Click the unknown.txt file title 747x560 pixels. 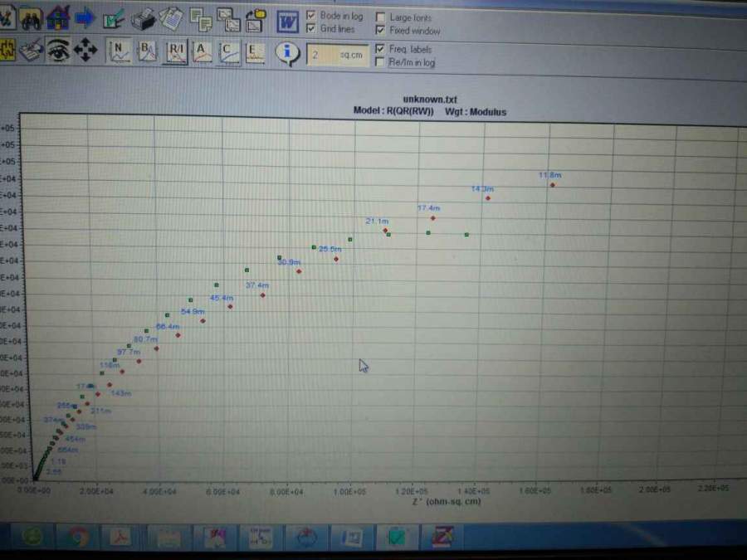[430, 99]
